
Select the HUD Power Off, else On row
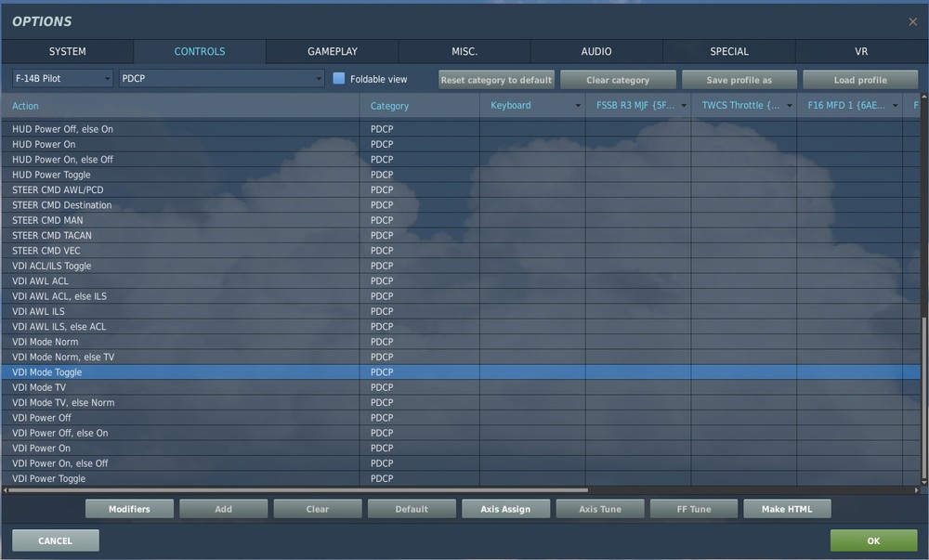[461, 129]
